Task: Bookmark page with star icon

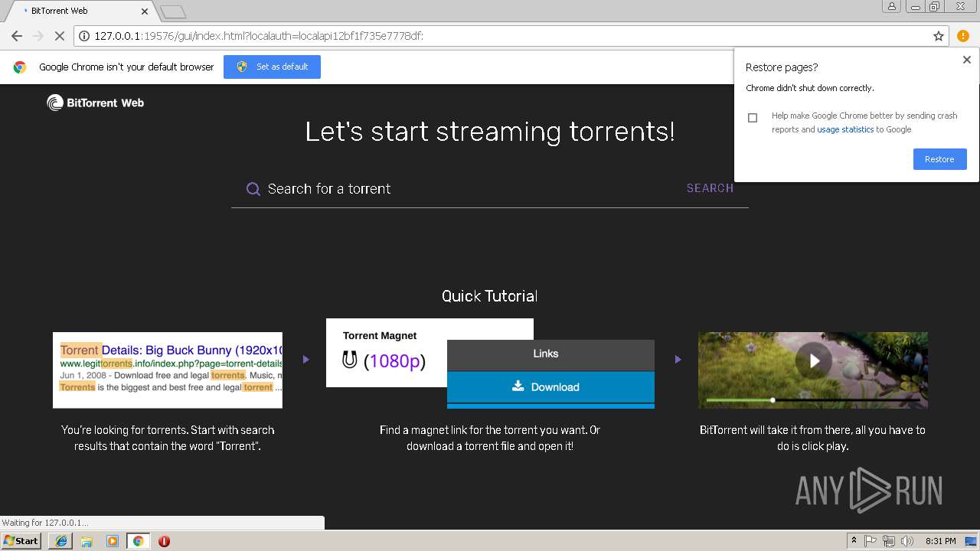Action: pyautogui.click(x=938, y=36)
